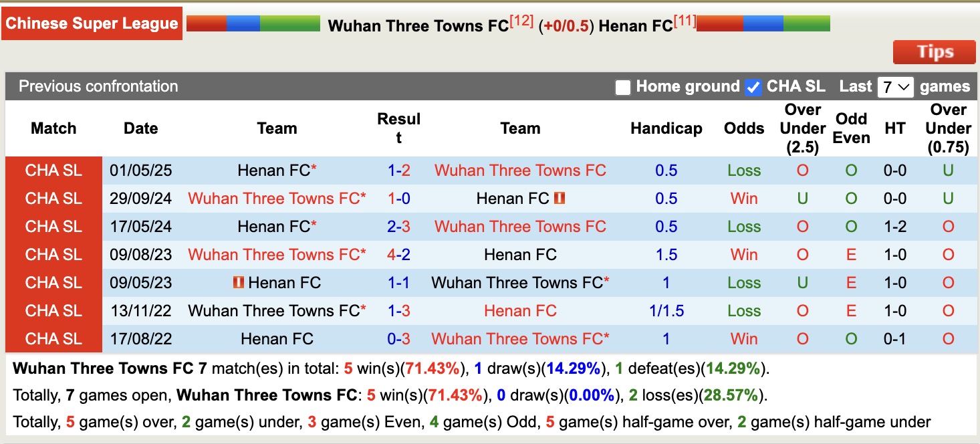
Task: Open the Last games count dropdown
Action: coord(895,86)
